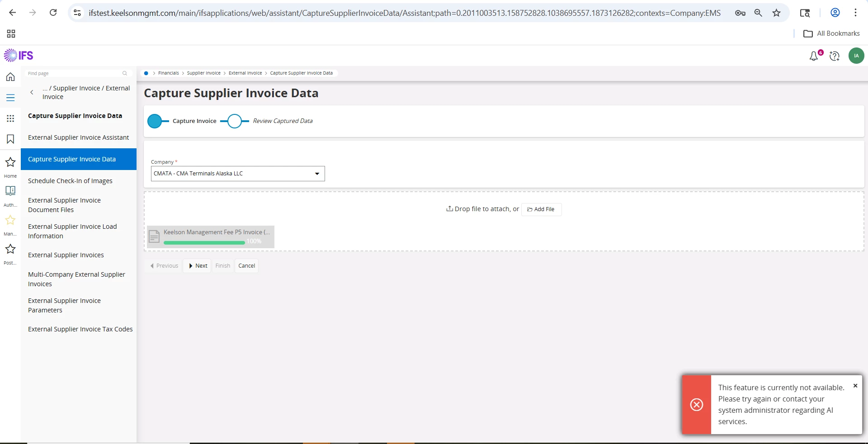Go to the IFS home icon
The image size is (868, 444).
coord(10,77)
